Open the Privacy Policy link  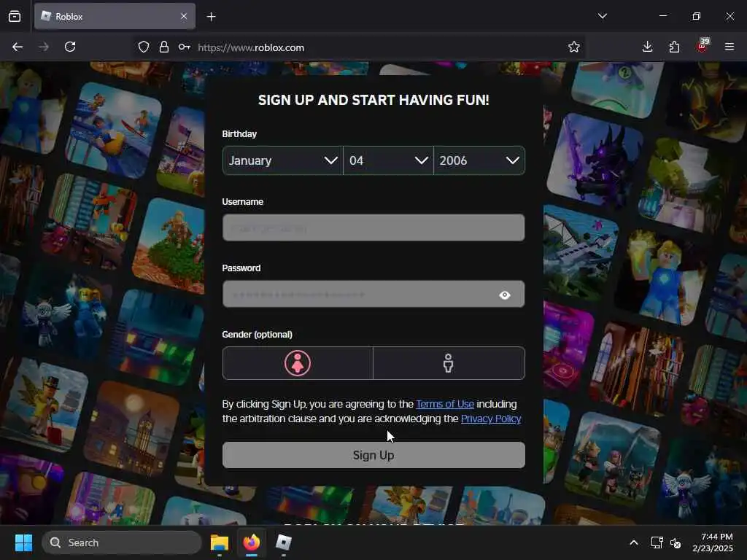[491, 419]
